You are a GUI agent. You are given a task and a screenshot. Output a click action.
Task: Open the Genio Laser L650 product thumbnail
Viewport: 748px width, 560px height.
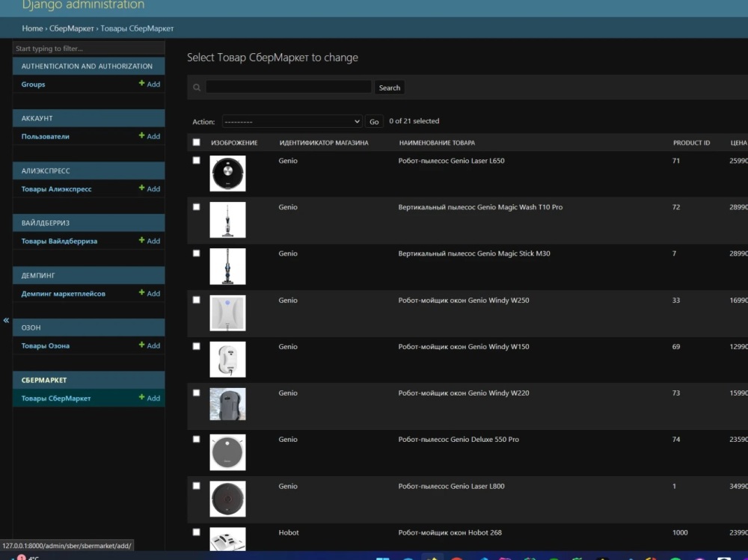coord(227,173)
